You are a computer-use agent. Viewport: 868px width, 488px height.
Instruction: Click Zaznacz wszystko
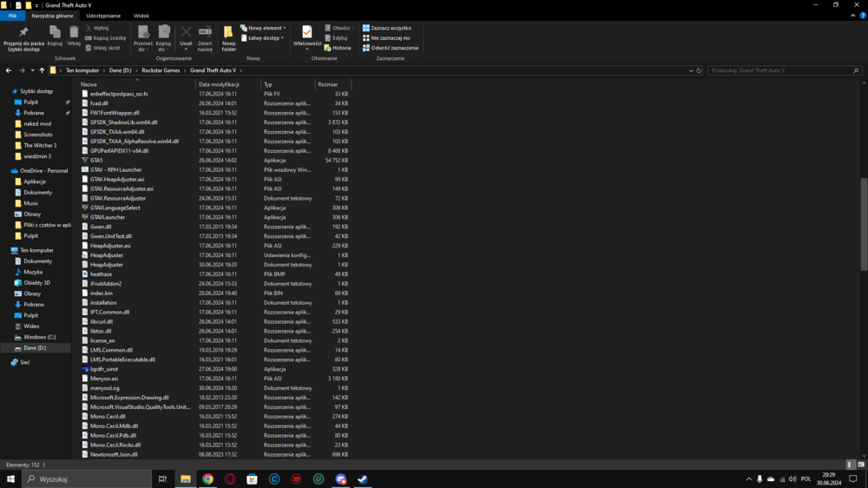387,28
